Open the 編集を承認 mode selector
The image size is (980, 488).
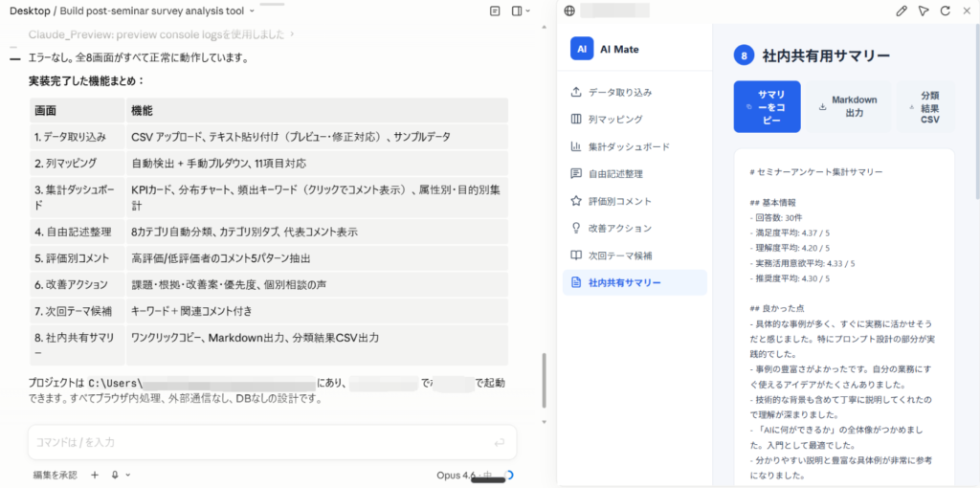[x=55, y=475]
